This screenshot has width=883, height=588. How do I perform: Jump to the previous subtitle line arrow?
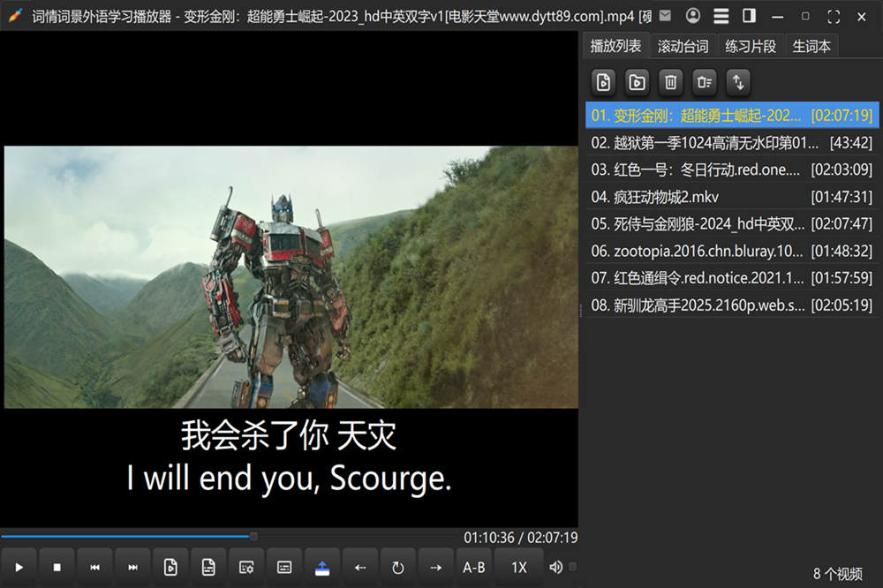(x=360, y=567)
